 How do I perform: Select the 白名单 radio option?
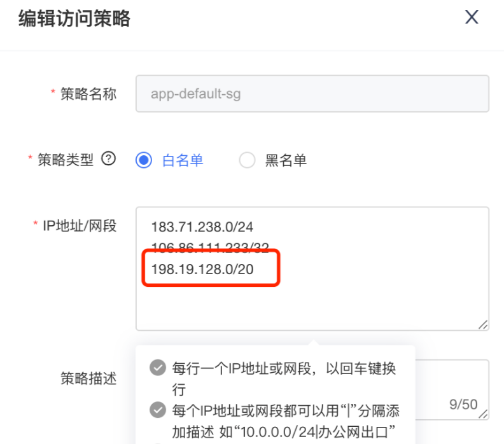pyautogui.click(x=144, y=160)
